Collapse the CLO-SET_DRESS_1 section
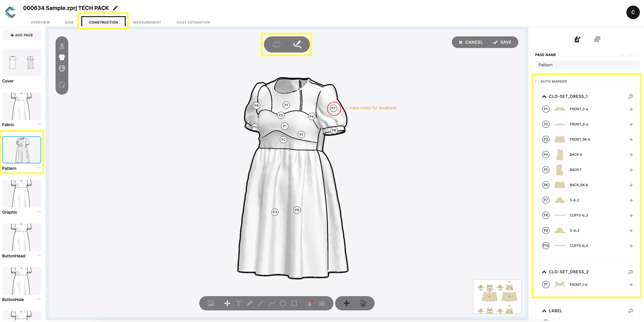 coord(544,97)
